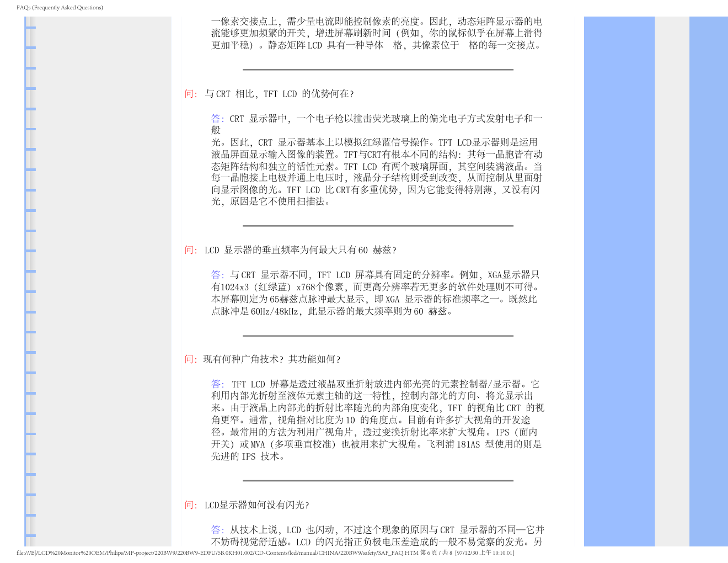Viewport: 728px width, 563px height.
Task: Click the question 'LCD 显示器的垂直频率为何最大只有 60 赫兹?'
Action: pyautogui.click(x=300, y=250)
